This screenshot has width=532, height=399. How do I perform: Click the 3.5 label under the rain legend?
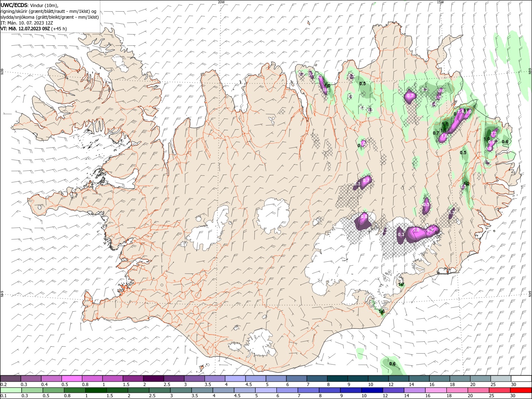(195, 396)
